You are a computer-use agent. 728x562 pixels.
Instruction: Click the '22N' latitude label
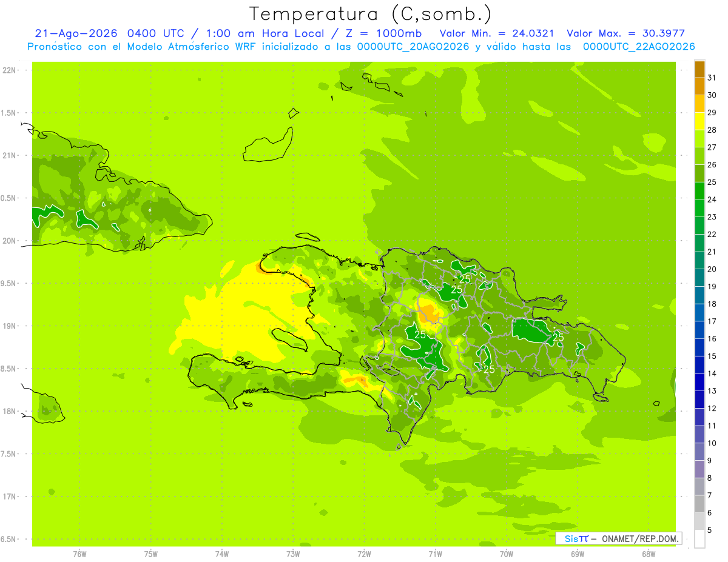tap(8, 70)
